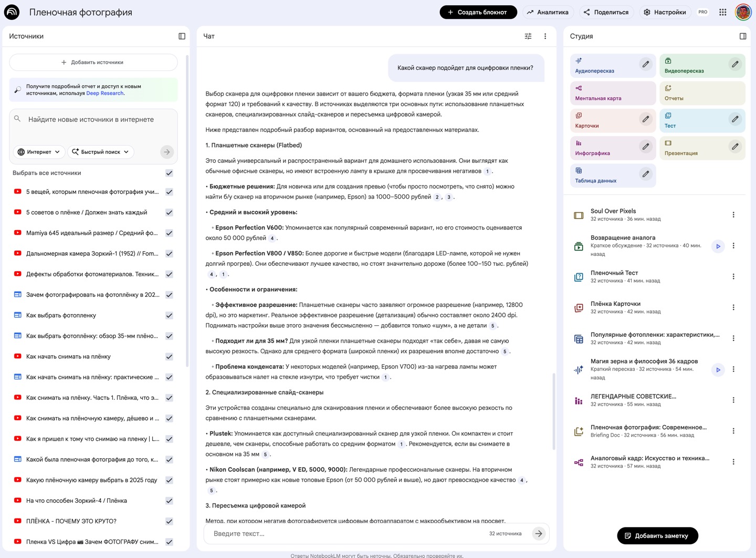The height and width of the screenshot is (558, 756).
Task: Focus the 'Введите текст…' chat input
Action: (x=346, y=534)
